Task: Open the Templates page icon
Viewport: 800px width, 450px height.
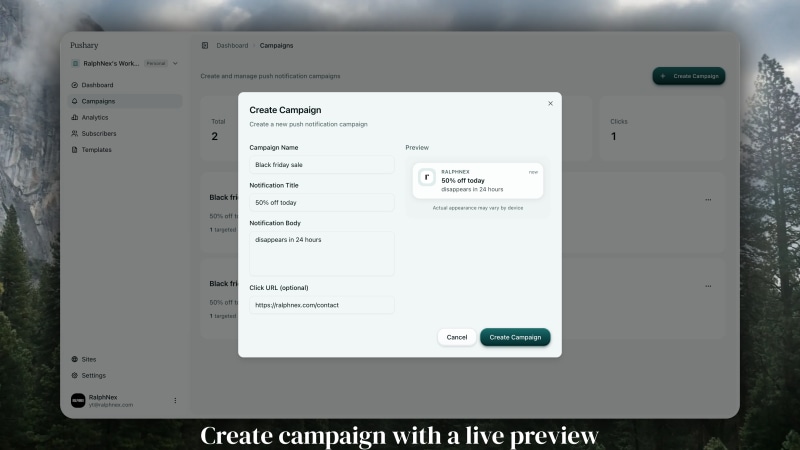Action: (x=74, y=149)
